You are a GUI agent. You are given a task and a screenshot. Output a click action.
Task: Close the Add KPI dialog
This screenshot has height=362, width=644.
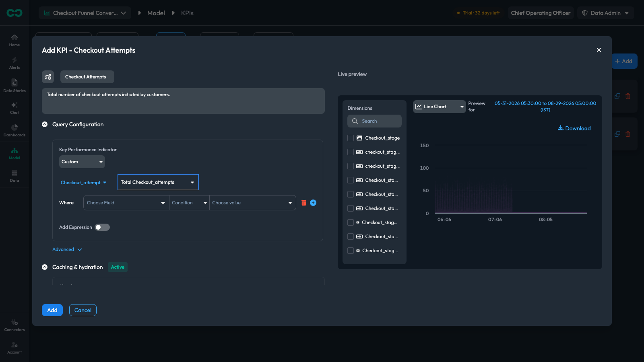coord(599,50)
